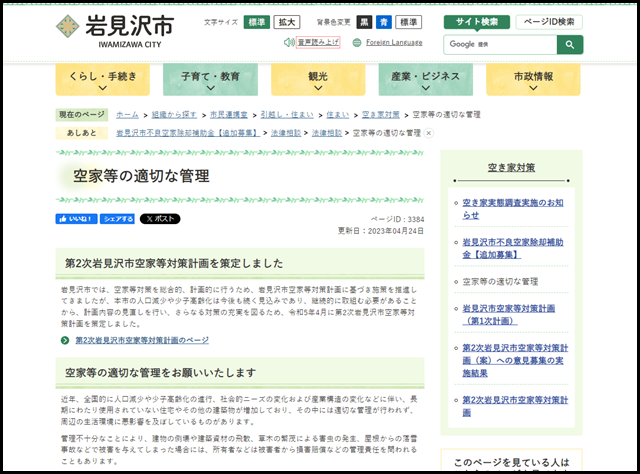This screenshot has height=474, width=640.
Task: Open 引越し・住まい breadcrumb link
Action: coord(287,115)
